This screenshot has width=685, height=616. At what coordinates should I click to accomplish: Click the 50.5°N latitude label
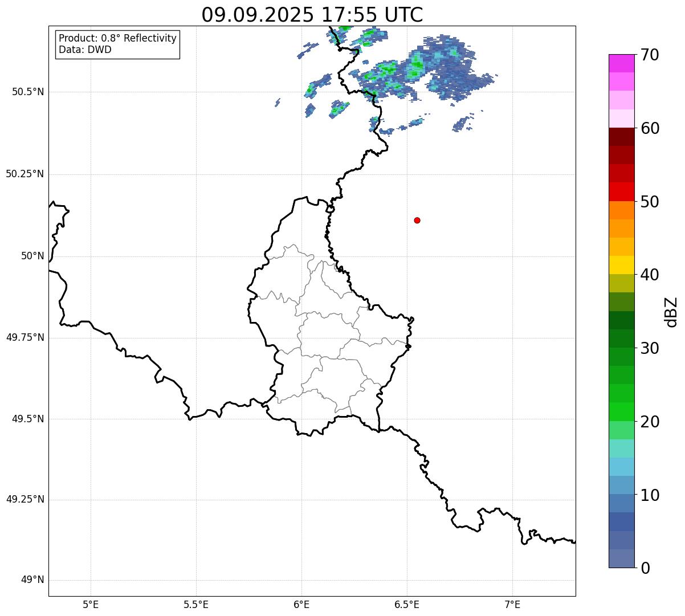pyautogui.click(x=28, y=92)
